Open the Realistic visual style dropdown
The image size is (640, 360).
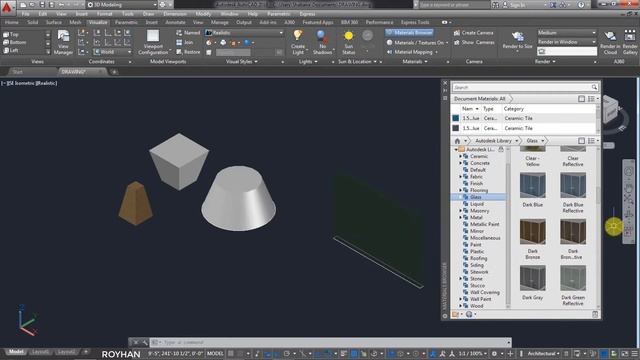coord(244,33)
